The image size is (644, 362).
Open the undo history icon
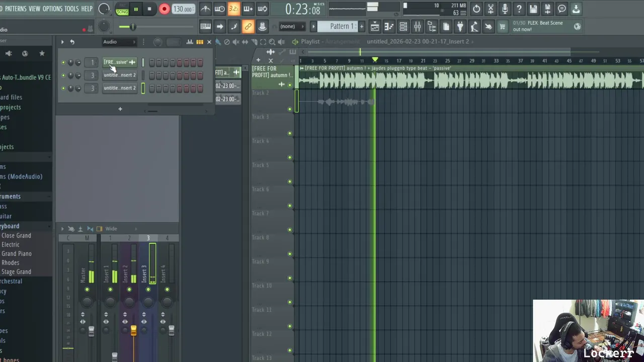click(x=476, y=9)
